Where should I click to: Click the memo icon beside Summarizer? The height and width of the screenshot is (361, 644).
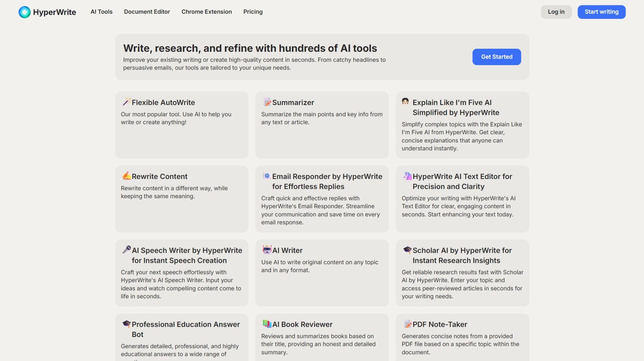coord(267,102)
